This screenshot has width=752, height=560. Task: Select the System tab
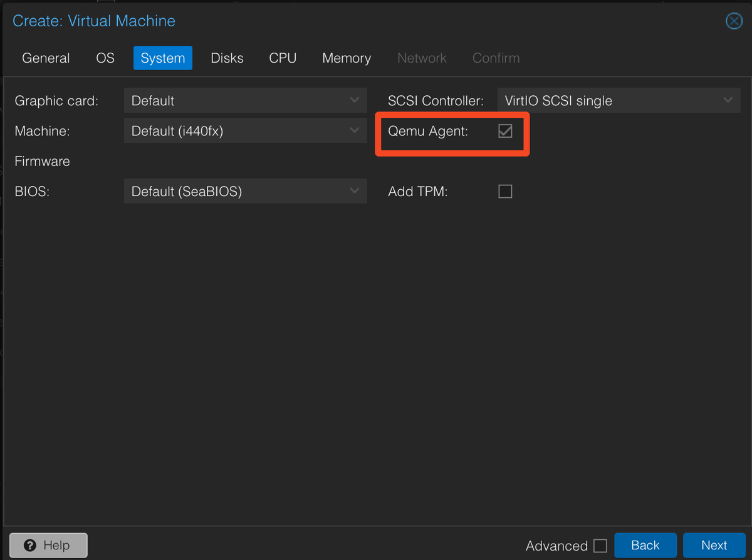(x=162, y=58)
